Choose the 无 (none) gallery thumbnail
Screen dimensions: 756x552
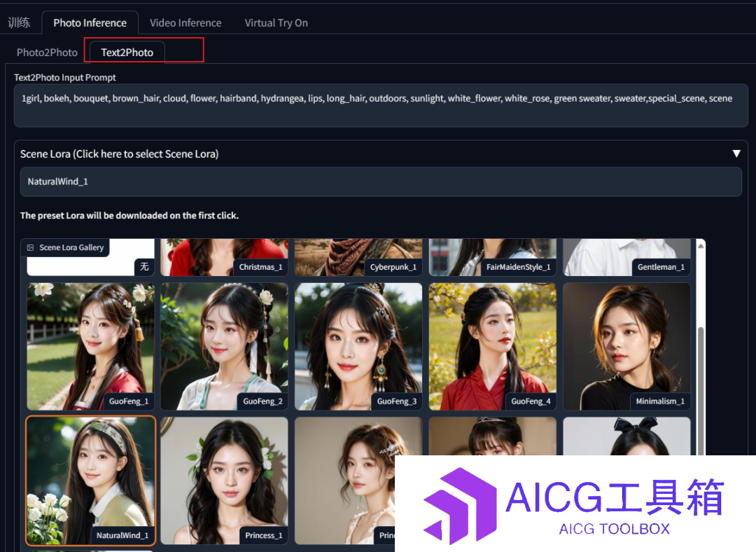click(x=90, y=257)
